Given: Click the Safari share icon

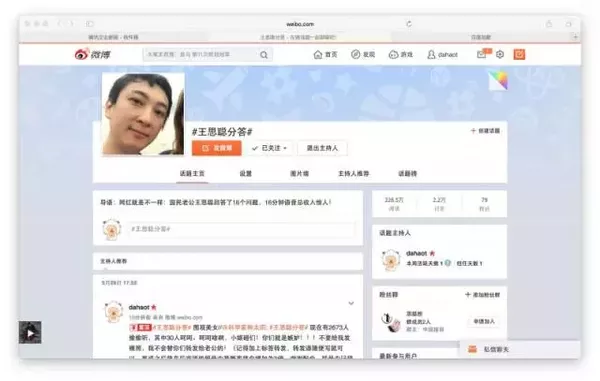Looking at the screenshot, I should [x=549, y=24].
